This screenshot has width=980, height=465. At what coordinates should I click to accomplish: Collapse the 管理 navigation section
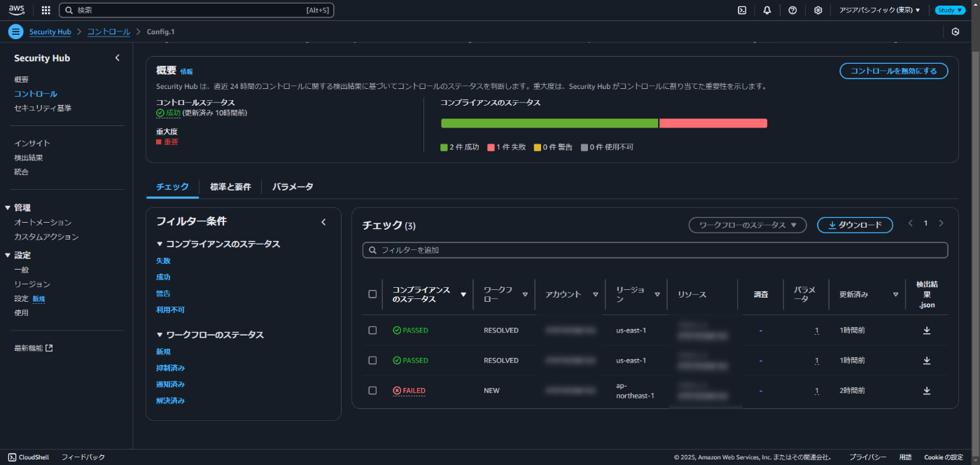coord(8,208)
